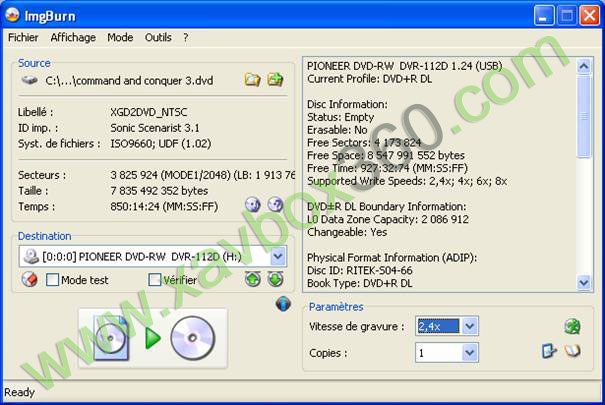The height and width of the screenshot is (405, 605).
Task: Open the Vitesse de gravure dropdown
Action: click(x=469, y=326)
